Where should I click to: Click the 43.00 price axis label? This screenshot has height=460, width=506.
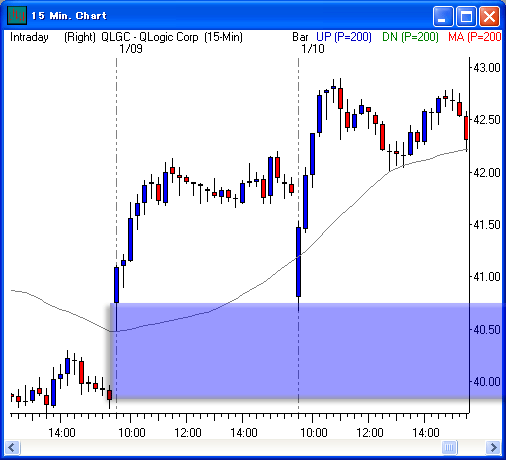point(487,68)
